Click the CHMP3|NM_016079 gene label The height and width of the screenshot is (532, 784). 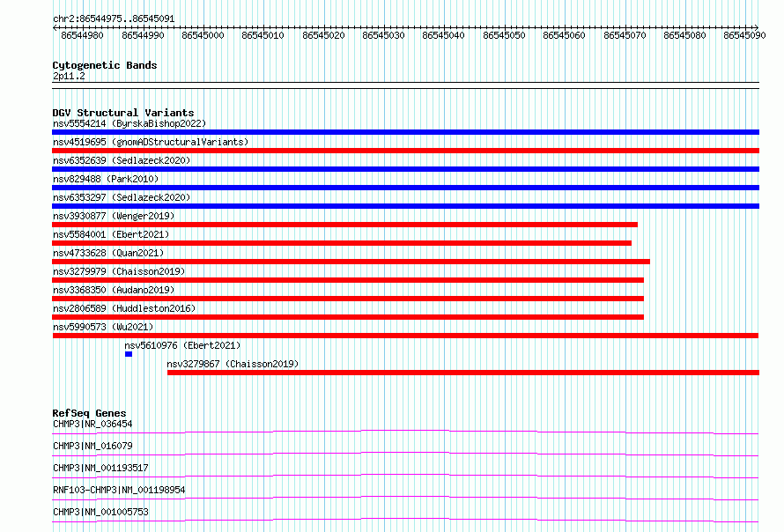(x=92, y=446)
